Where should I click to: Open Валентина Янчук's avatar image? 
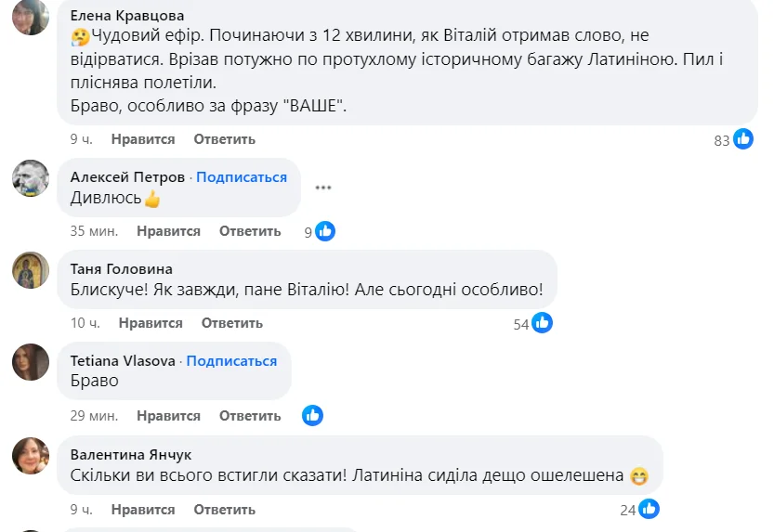(31, 455)
